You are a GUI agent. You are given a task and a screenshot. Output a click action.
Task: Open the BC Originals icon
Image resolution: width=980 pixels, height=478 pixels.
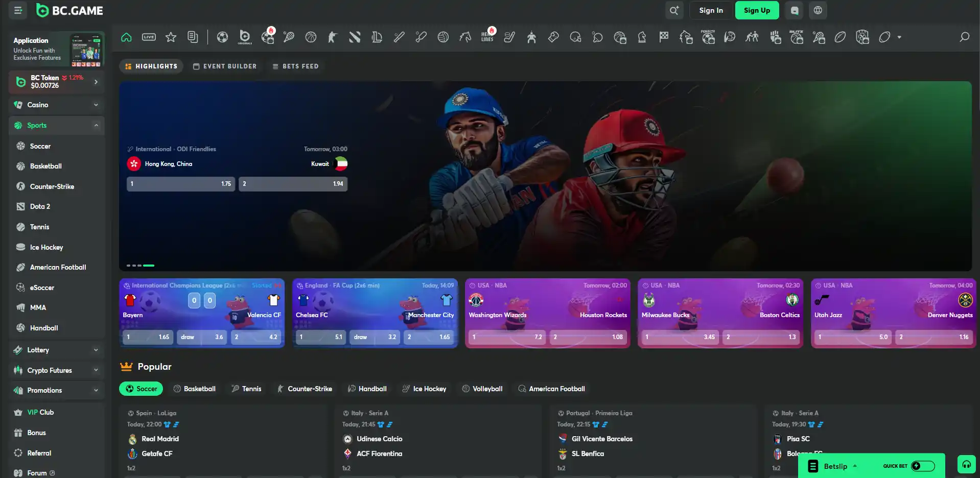point(245,37)
